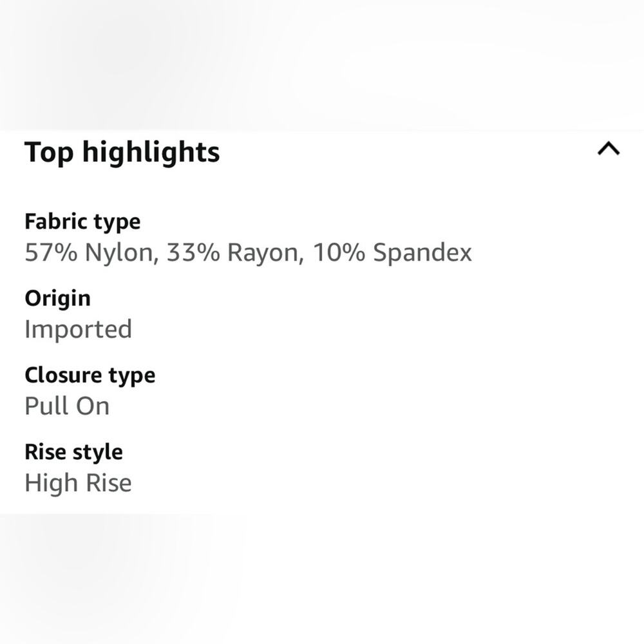Select the word "Top" in heading
Image resolution: width=644 pixels, height=644 pixels.
coord(49,153)
